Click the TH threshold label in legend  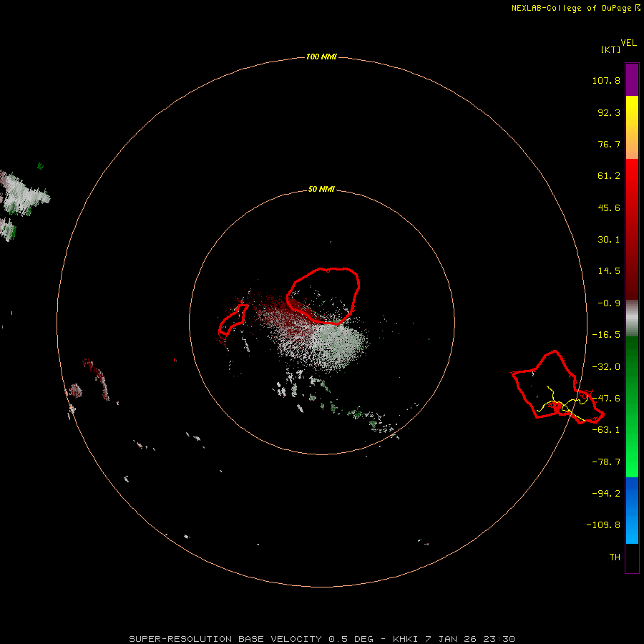[615, 557]
